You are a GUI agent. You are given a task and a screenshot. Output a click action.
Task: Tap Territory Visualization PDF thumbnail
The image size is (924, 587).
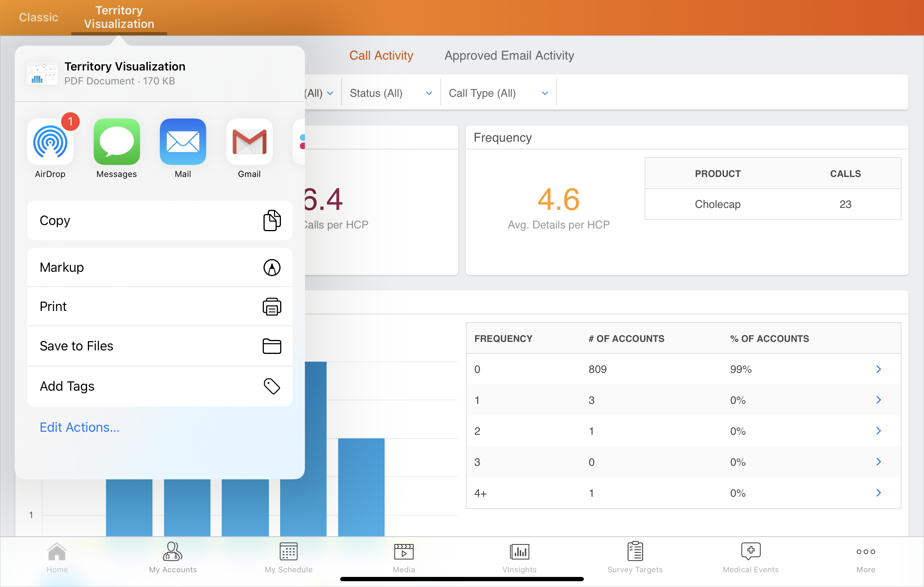click(43, 74)
